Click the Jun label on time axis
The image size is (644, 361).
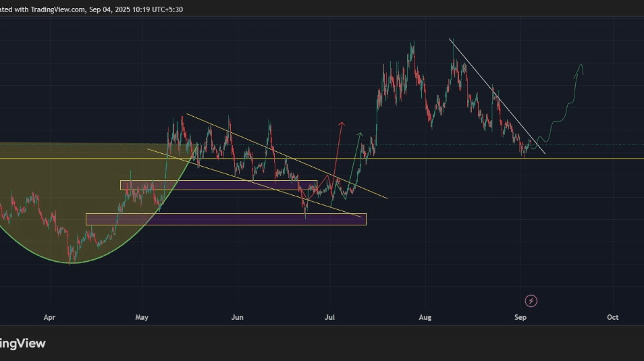(x=238, y=317)
